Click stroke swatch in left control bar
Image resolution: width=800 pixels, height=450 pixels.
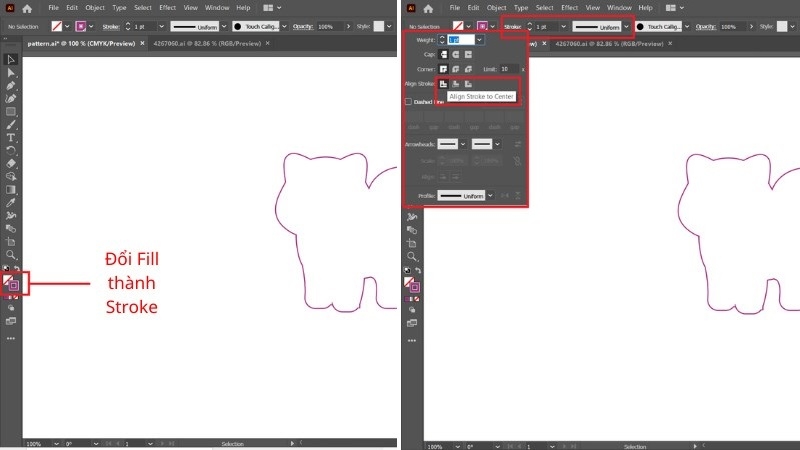click(x=80, y=27)
